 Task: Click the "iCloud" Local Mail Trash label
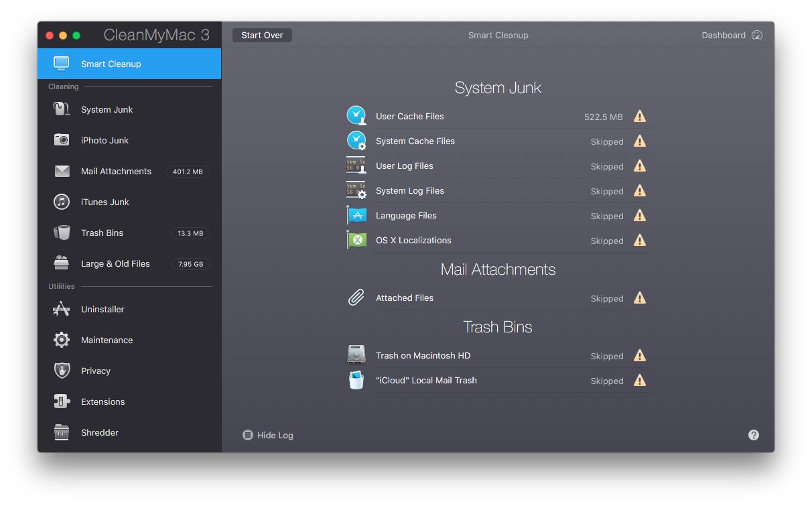click(x=426, y=380)
